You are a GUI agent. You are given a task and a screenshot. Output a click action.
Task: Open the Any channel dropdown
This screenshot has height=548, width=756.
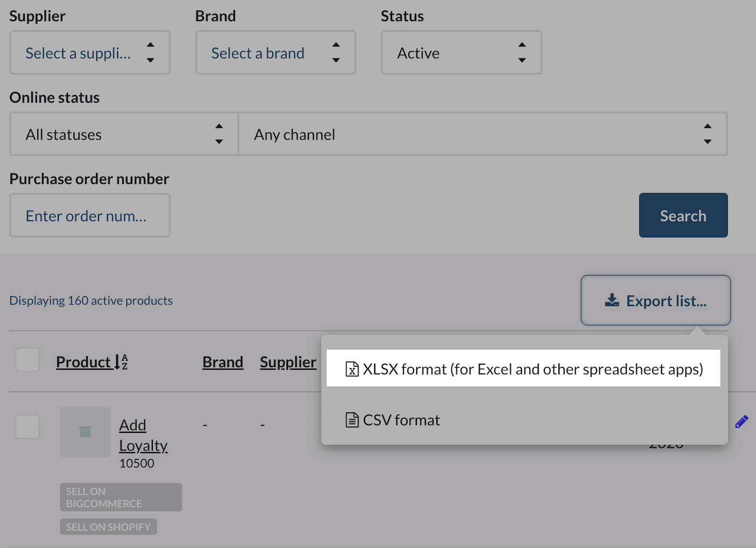[483, 134]
